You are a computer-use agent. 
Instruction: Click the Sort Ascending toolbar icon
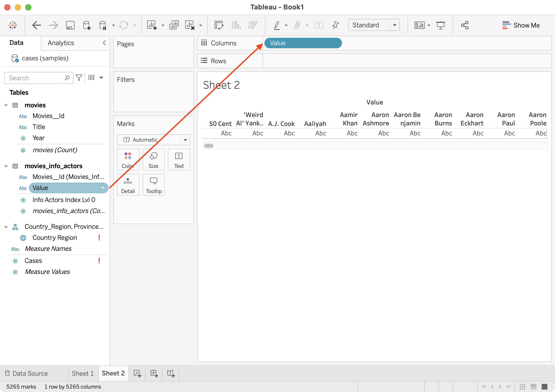tap(236, 25)
